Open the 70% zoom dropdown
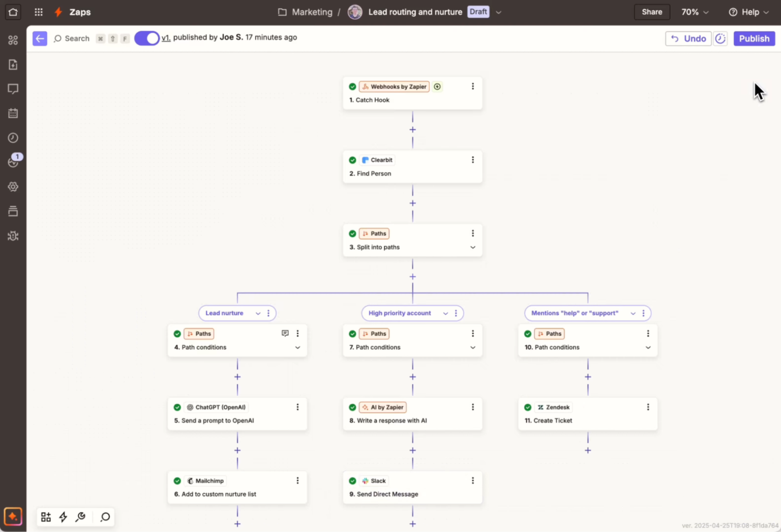The width and height of the screenshot is (781, 532). (694, 12)
